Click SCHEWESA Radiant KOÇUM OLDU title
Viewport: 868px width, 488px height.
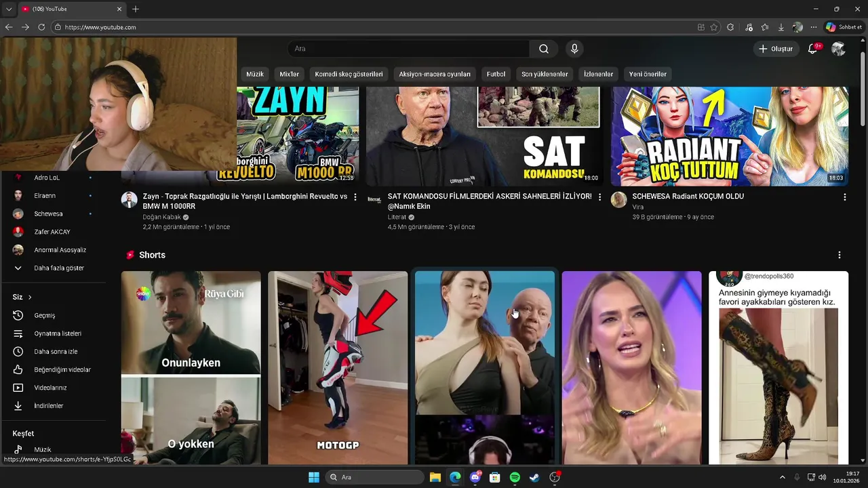pos(688,196)
